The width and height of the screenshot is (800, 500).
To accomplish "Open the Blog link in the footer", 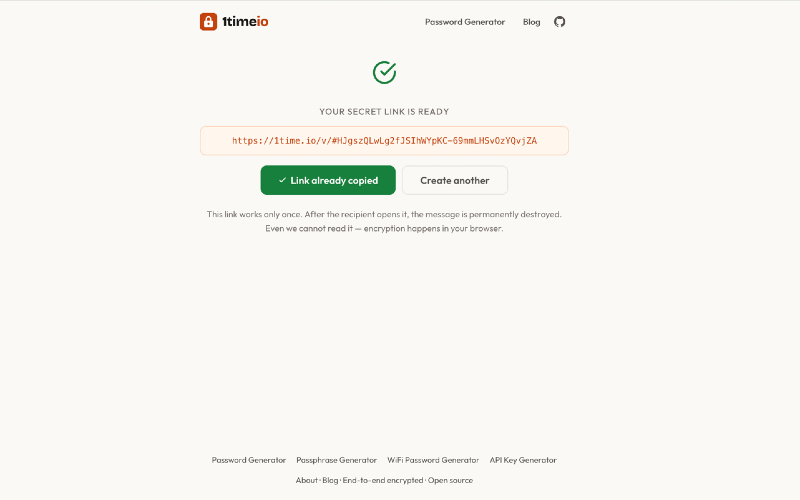I will pyautogui.click(x=330, y=480).
